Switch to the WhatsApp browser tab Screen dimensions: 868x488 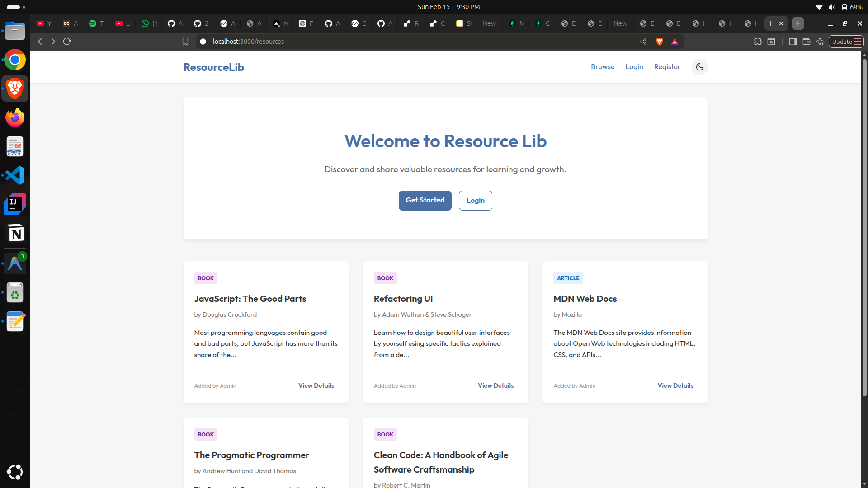click(x=148, y=23)
